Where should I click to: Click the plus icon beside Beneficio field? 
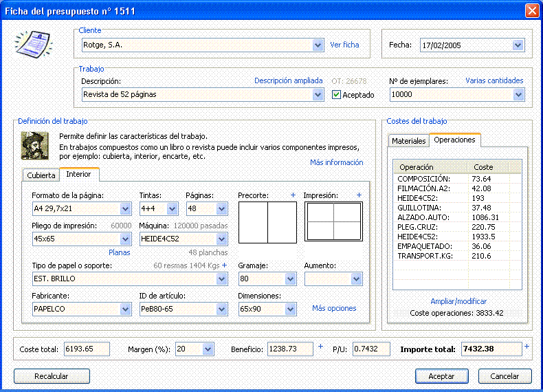321,346
